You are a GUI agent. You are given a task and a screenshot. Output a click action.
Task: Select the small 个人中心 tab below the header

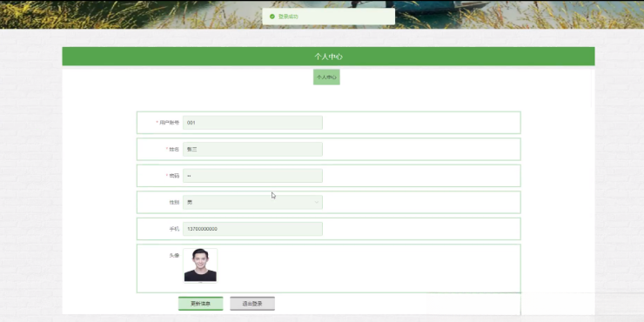click(326, 77)
